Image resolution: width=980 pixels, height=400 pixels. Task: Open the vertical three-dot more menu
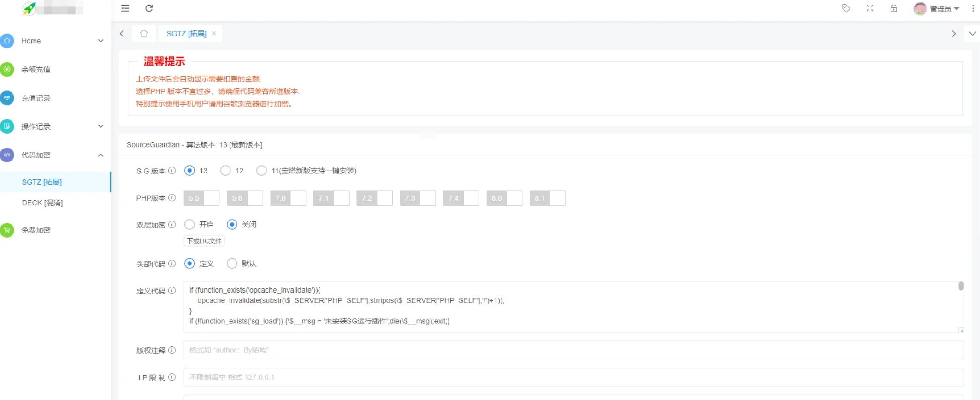point(973,8)
